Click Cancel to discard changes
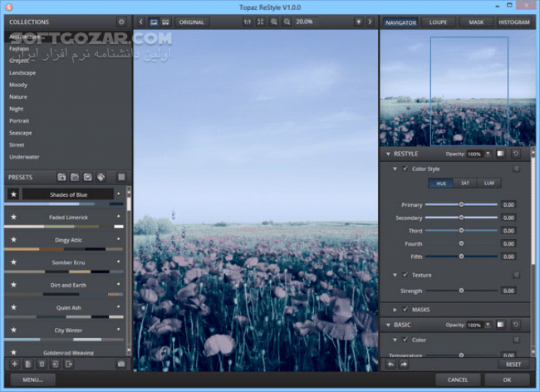 click(x=458, y=380)
